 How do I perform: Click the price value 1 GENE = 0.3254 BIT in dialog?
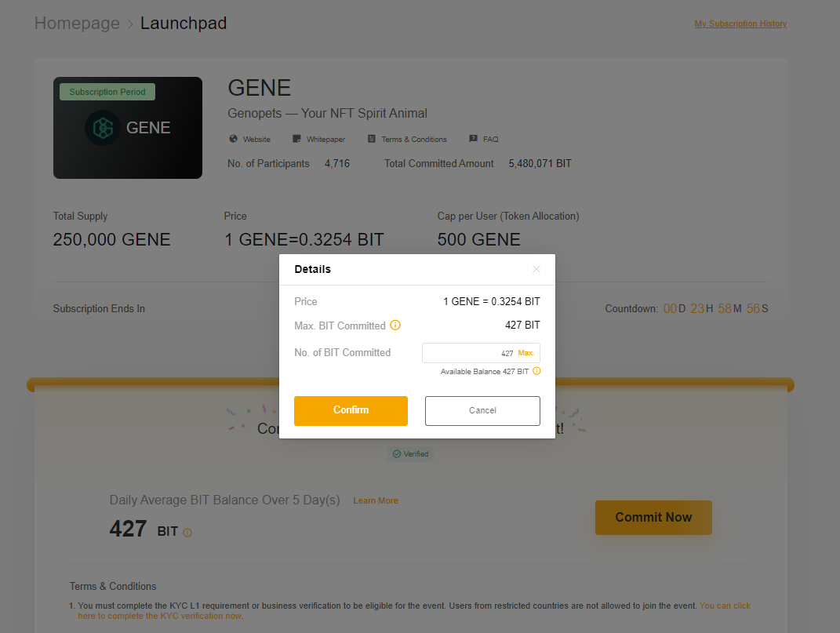pos(491,302)
